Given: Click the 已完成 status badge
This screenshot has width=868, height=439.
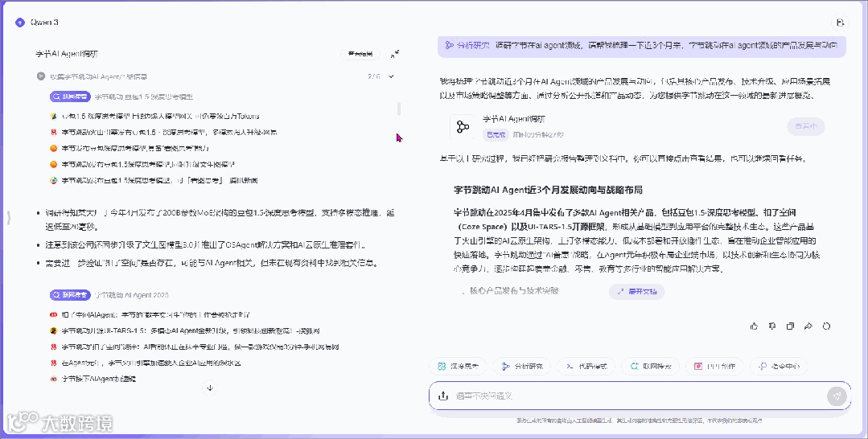Looking at the screenshot, I should [x=496, y=134].
